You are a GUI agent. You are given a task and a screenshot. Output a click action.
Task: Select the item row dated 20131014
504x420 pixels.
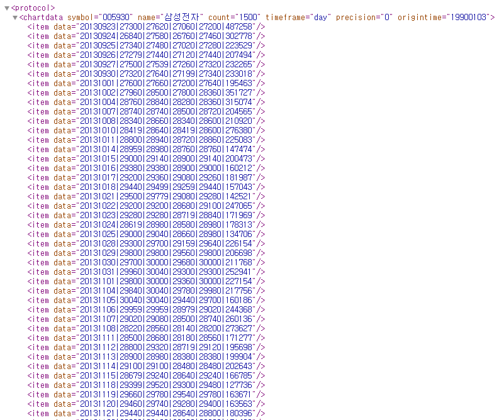[146, 149]
